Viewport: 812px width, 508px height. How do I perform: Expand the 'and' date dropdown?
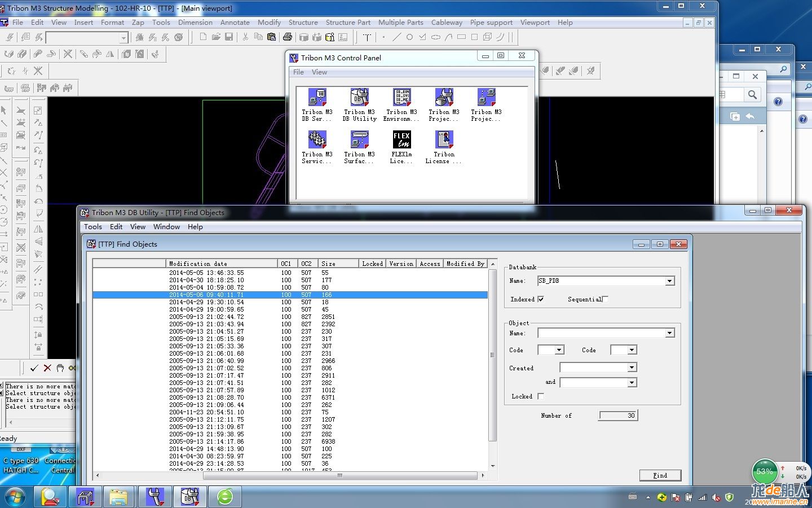tap(632, 383)
